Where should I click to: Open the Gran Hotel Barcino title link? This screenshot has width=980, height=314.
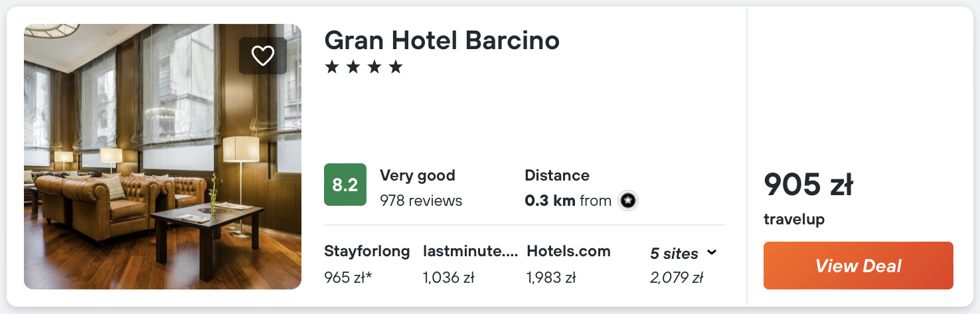click(x=442, y=40)
